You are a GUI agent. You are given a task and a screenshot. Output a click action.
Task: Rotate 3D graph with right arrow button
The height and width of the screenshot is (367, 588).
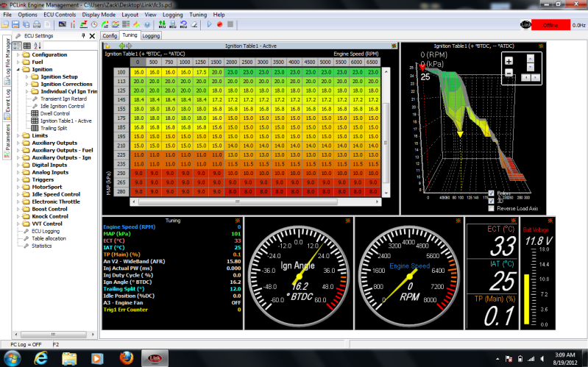[x=536, y=78]
